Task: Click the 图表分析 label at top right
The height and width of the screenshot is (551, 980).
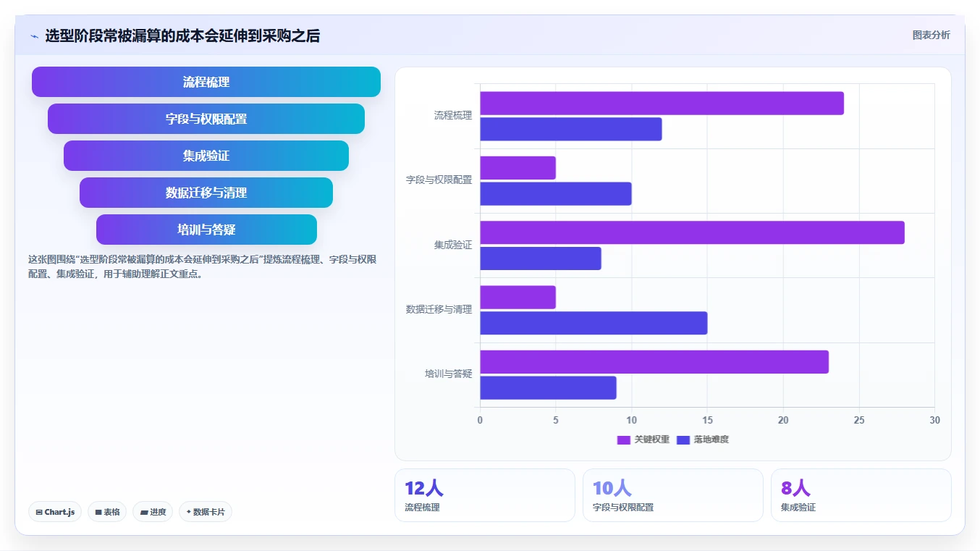Action: click(931, 35)
